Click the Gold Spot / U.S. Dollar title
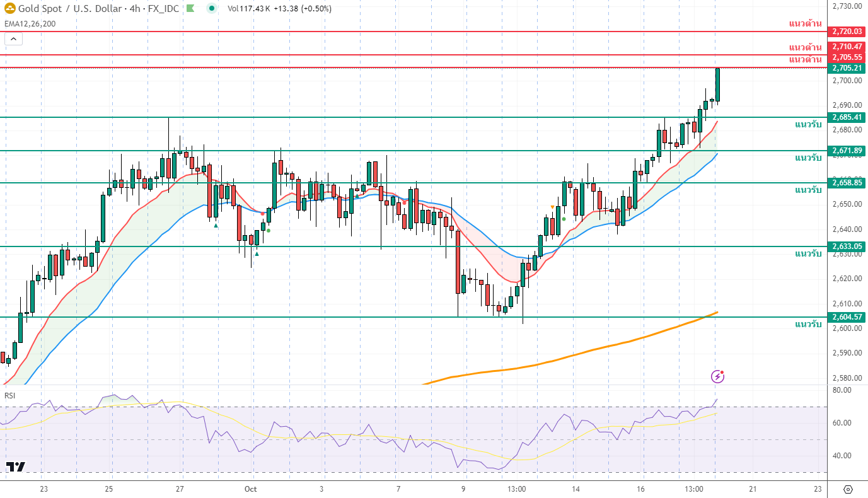Viewport: 868px width, 498px height. tap(71, 9)
